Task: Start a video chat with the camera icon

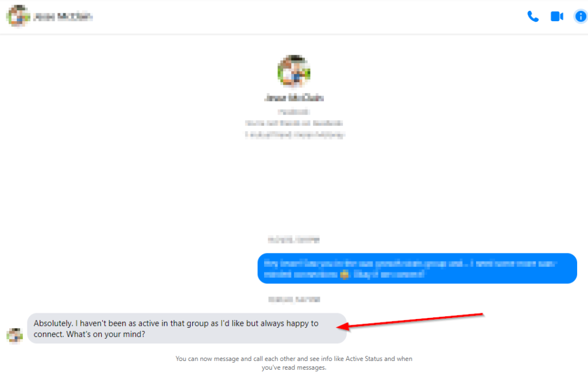Action: click(557, 17)
